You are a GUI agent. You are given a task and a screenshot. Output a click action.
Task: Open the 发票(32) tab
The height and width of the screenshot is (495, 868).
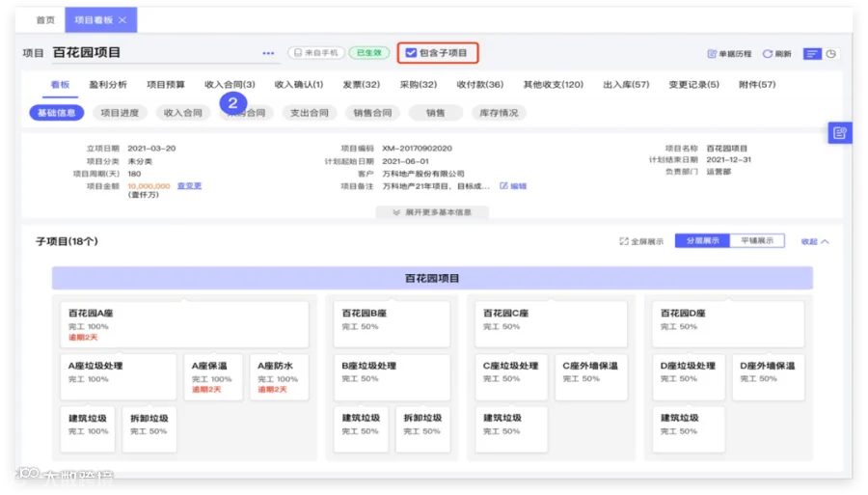pyautogui.click(x=362, y=85)
